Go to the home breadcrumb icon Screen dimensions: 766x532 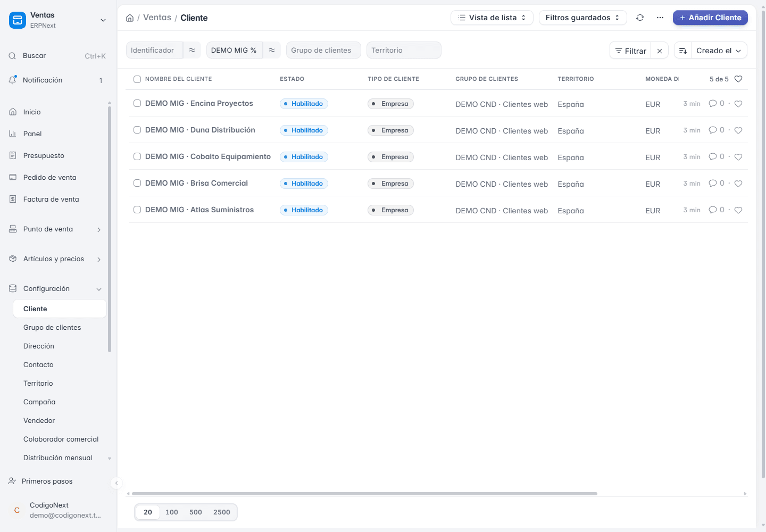[130, 18]
